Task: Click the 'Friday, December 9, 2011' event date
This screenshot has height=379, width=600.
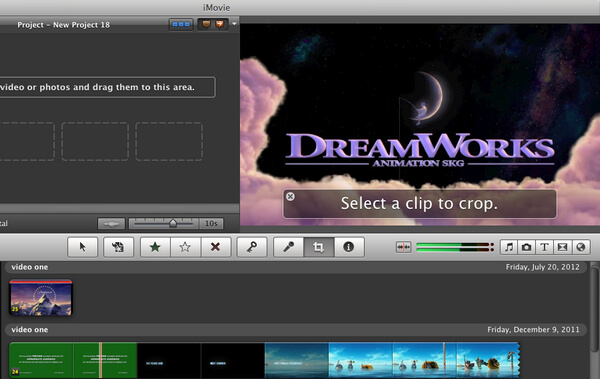Action: pos(533,329)
